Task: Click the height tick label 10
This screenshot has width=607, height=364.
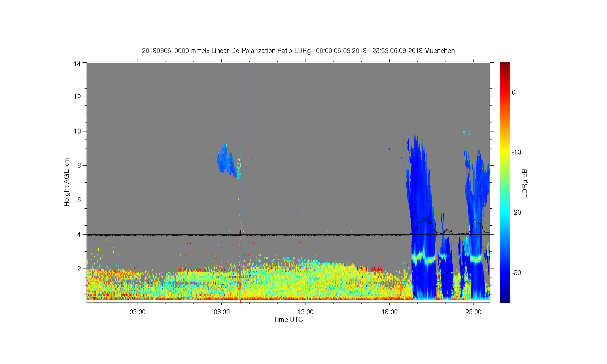Action: (x=77, y=131)
